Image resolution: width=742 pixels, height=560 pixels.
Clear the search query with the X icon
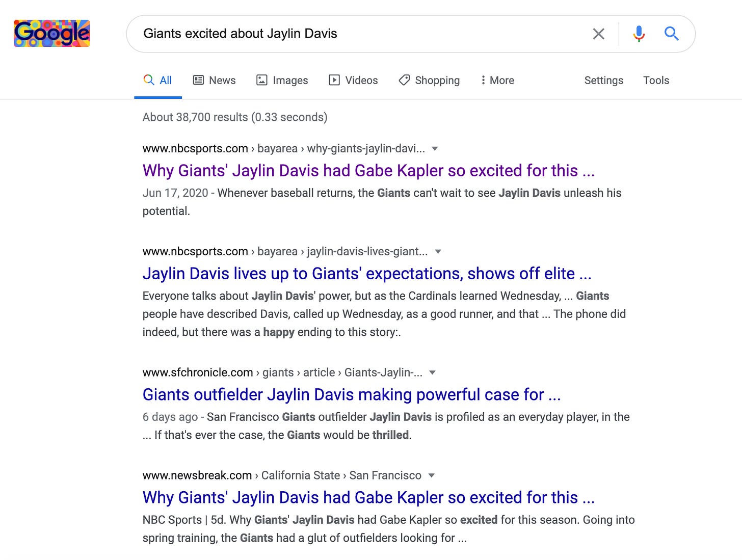[599, 34]
